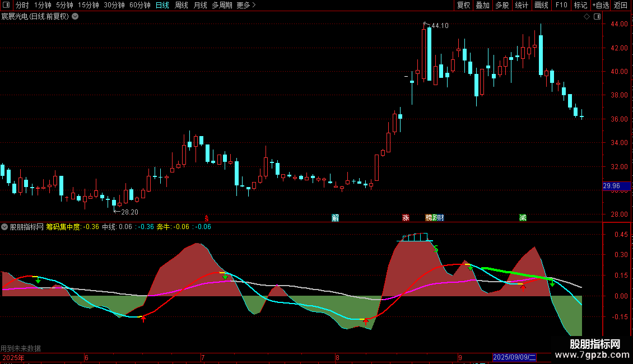Select the 60分钟 period
The height and width of the screenshot is (364, 633).
[x=140, y=5]
